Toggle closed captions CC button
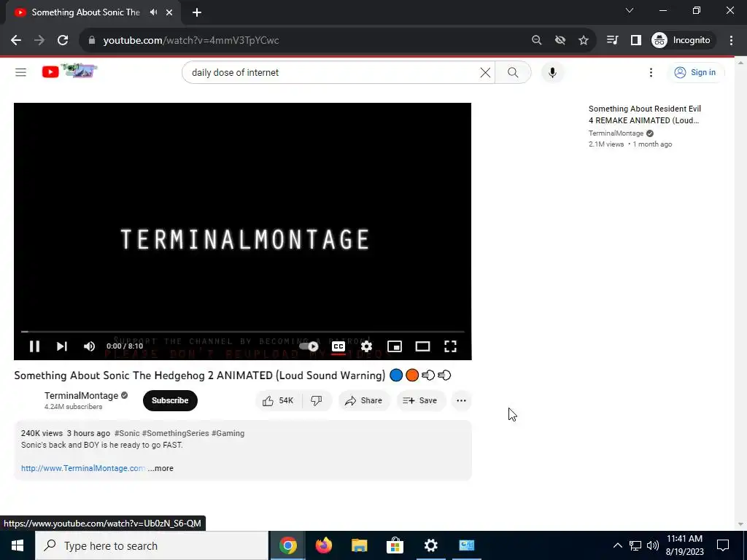747x560 pixels. point(338,346)
